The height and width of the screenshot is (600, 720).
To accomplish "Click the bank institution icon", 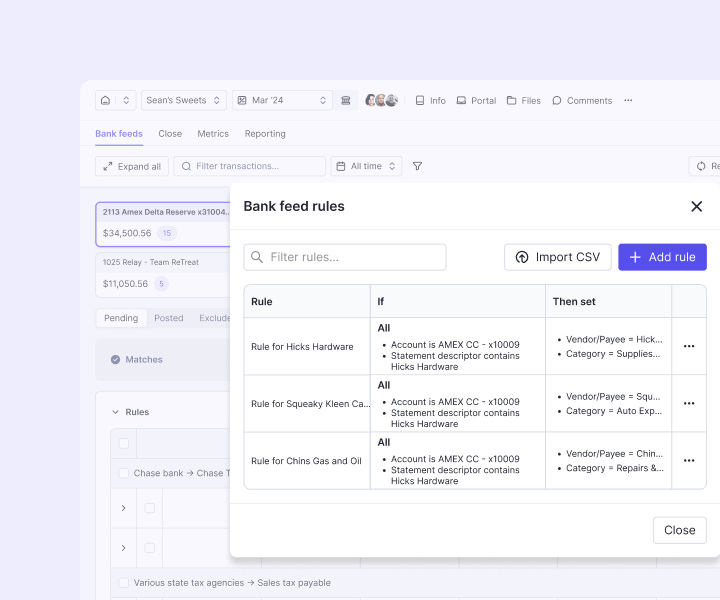I will [346, 101].
